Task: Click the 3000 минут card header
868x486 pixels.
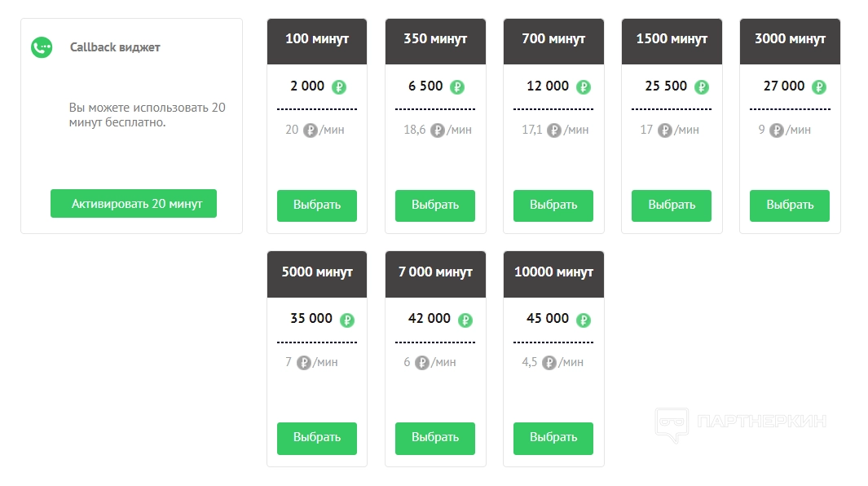Action: point(790,41)
